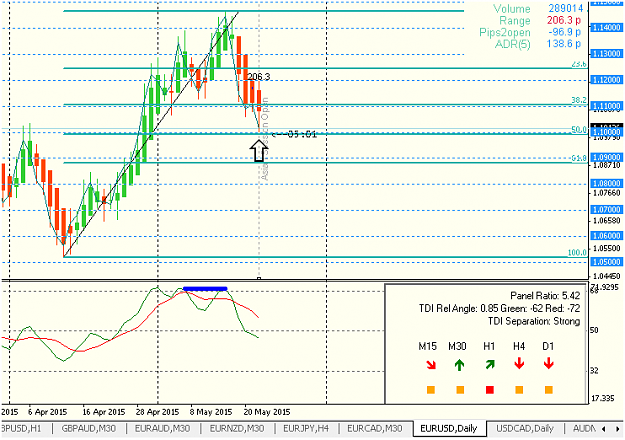
Task: Click the 1.06580 price scale value
Action: [607, 220]
